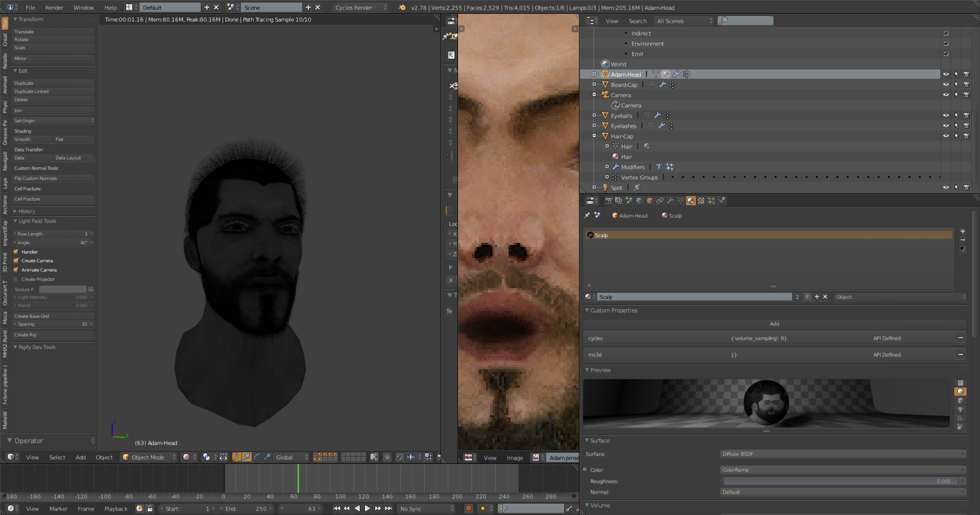Click the Roughness slider field
980x515 pixels.
coord(839,481)
